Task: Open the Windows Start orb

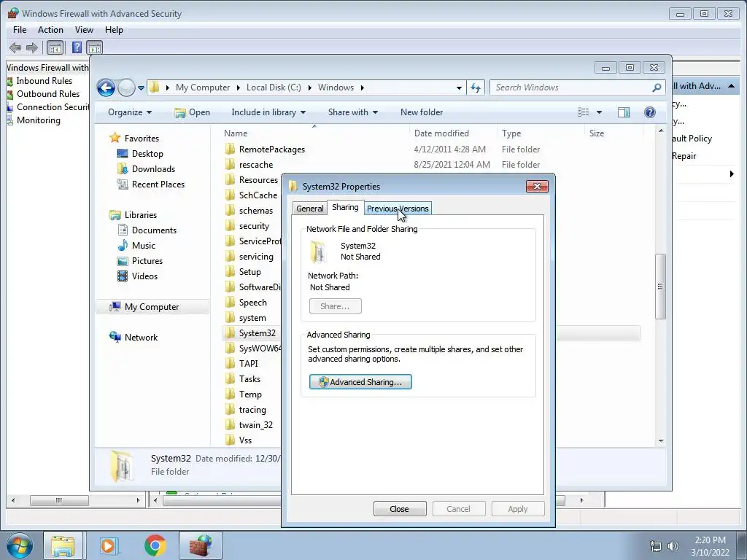Action: pos(20,545)
